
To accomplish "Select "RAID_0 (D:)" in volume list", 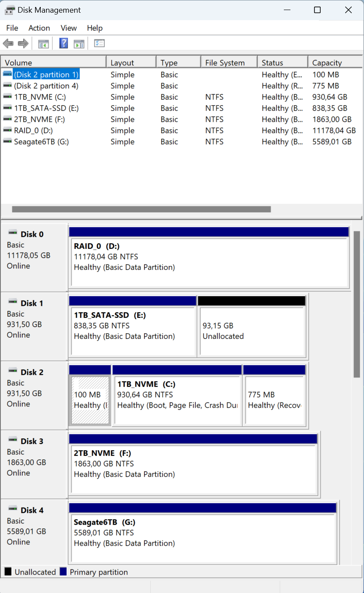I will (x=33, y=131).
